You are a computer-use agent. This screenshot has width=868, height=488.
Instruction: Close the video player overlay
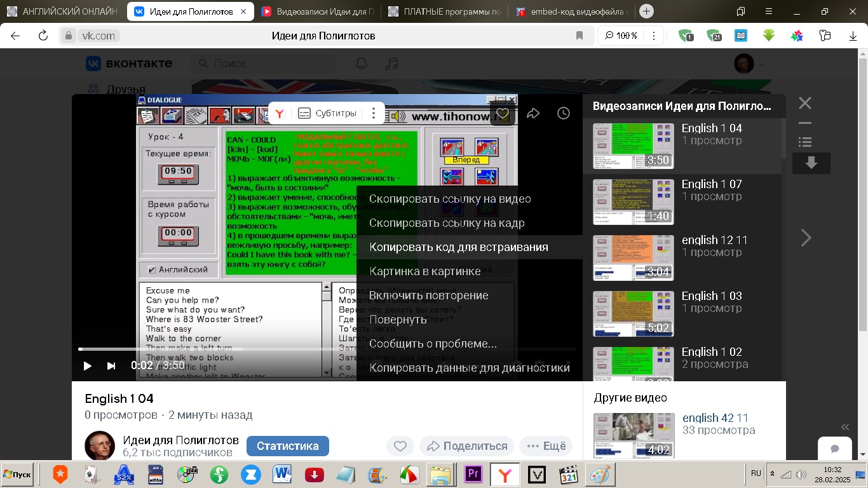(x=805, y=103)
